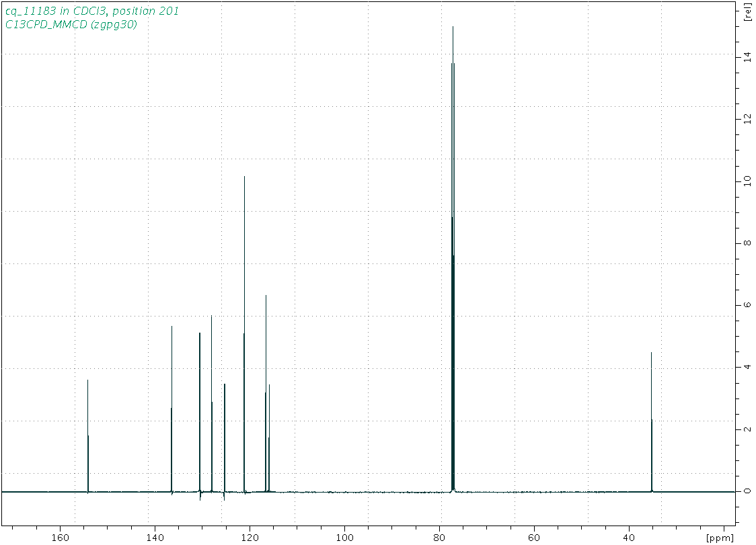756x545 pixels.
Task: Click the '[rel]' intensity axis unit label
Action: (748, 13)
